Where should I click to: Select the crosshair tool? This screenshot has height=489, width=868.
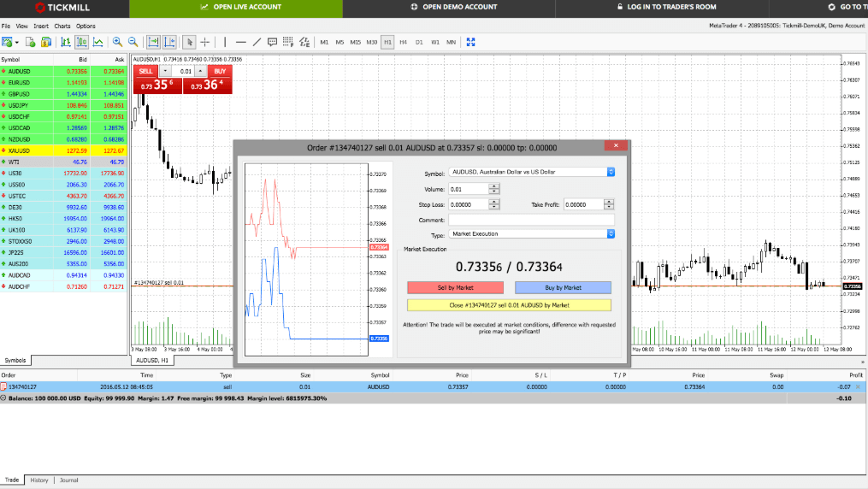(205, 42)
